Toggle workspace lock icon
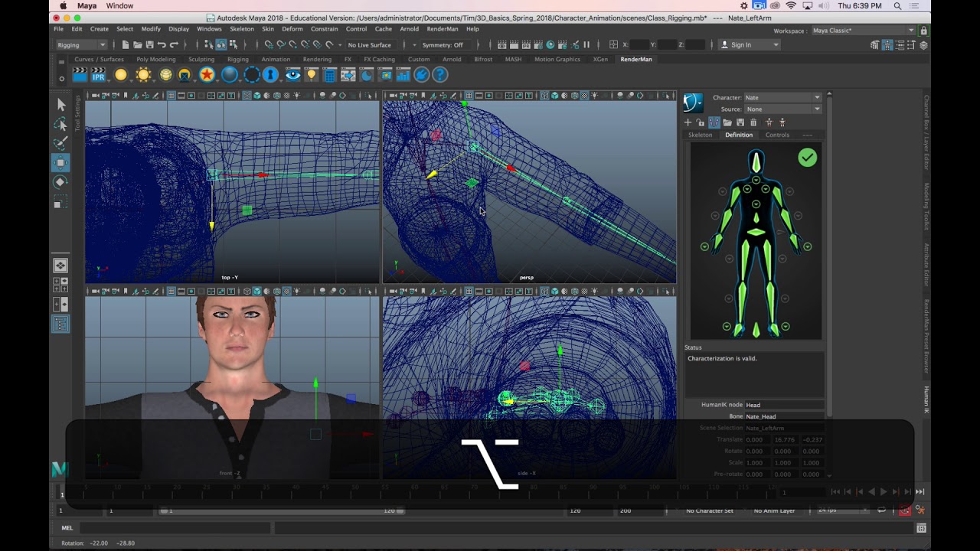Viewport: 980px width, 551px height. 923,31
